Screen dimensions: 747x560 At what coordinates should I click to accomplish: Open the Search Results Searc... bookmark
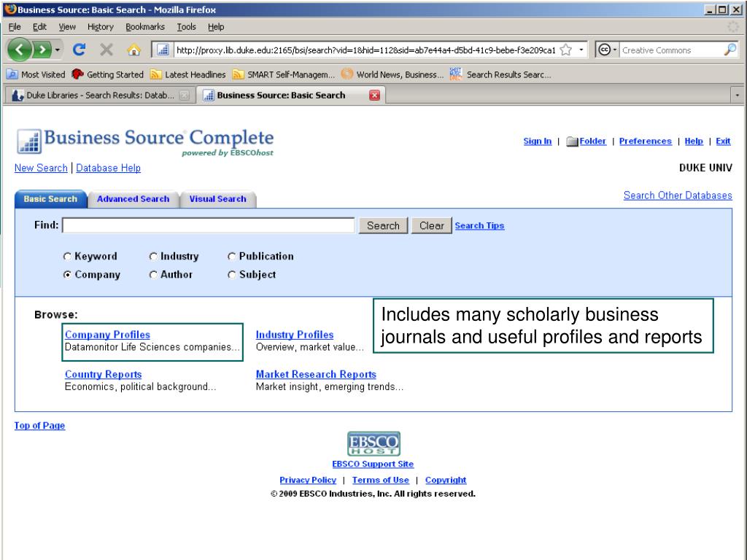(x=500, y=74)
